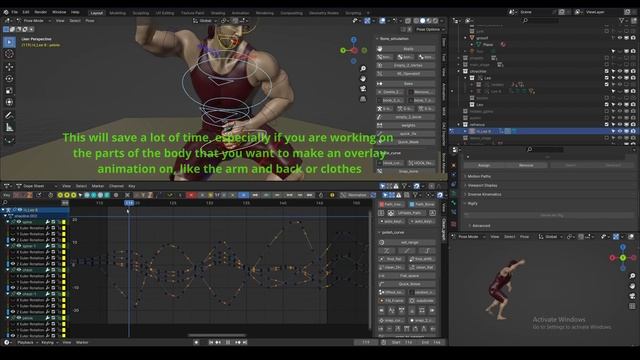Open the outliner filter funnel icon

click(622, 20)
